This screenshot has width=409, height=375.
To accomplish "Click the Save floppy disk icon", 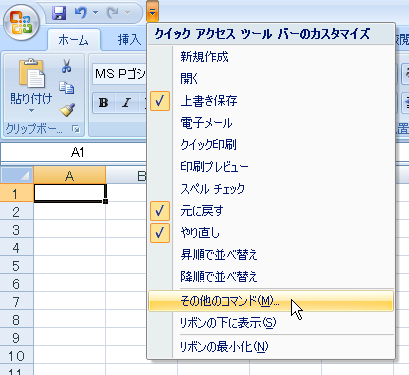I will point(59,13).
